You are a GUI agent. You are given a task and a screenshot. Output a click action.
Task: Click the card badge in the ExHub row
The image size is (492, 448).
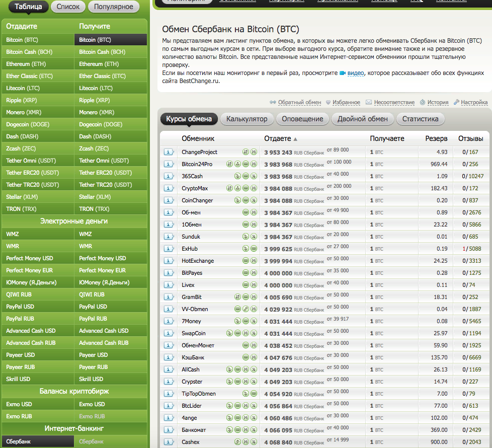(x=254, y=249)
